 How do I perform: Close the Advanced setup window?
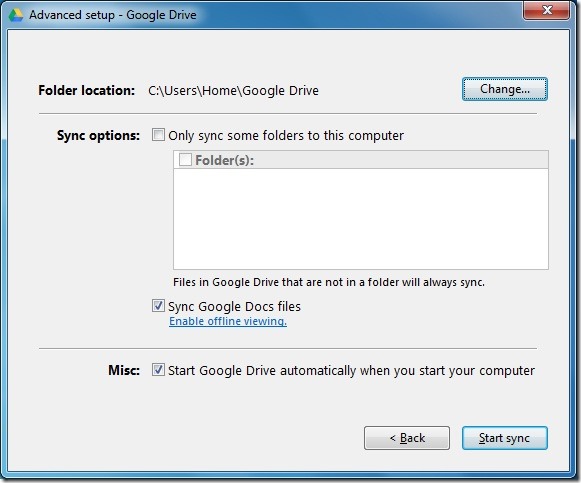point(546,10)
